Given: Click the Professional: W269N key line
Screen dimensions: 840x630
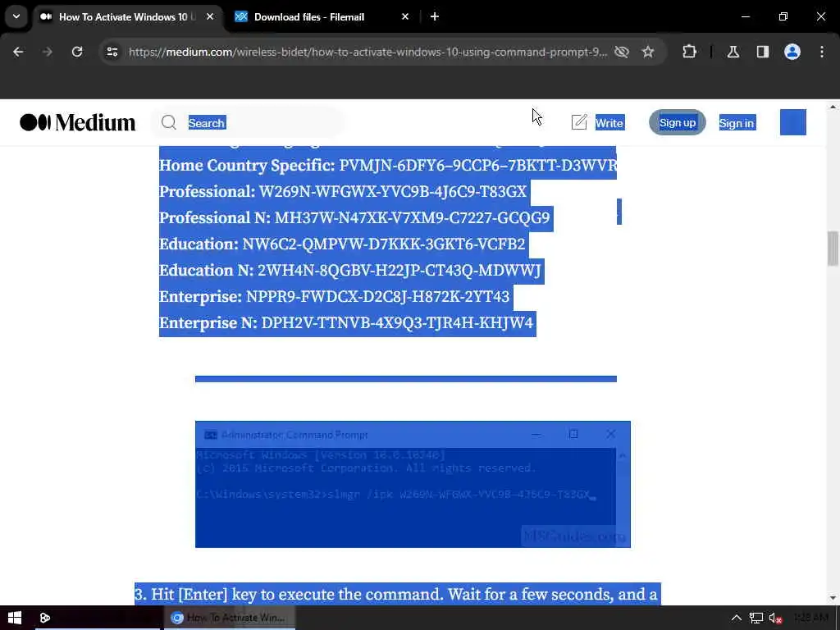Looking at the screenshot, I should click(x=343, y=191).
